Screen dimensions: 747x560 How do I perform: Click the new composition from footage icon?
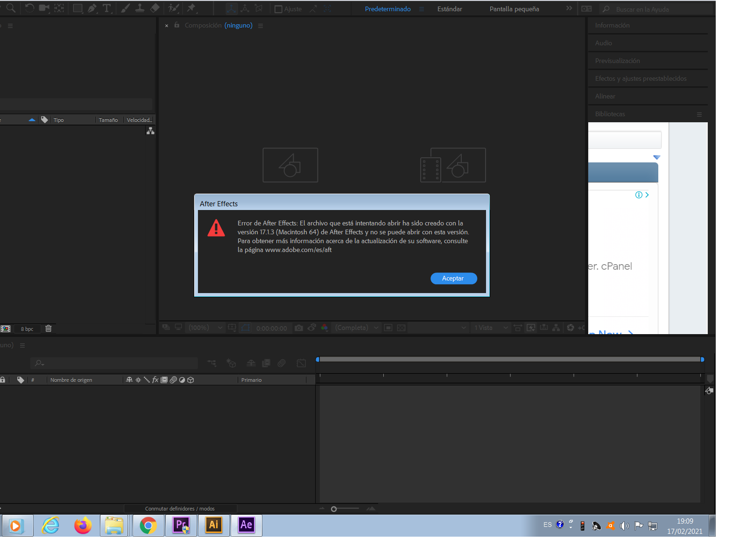click(x=453, y=165)
